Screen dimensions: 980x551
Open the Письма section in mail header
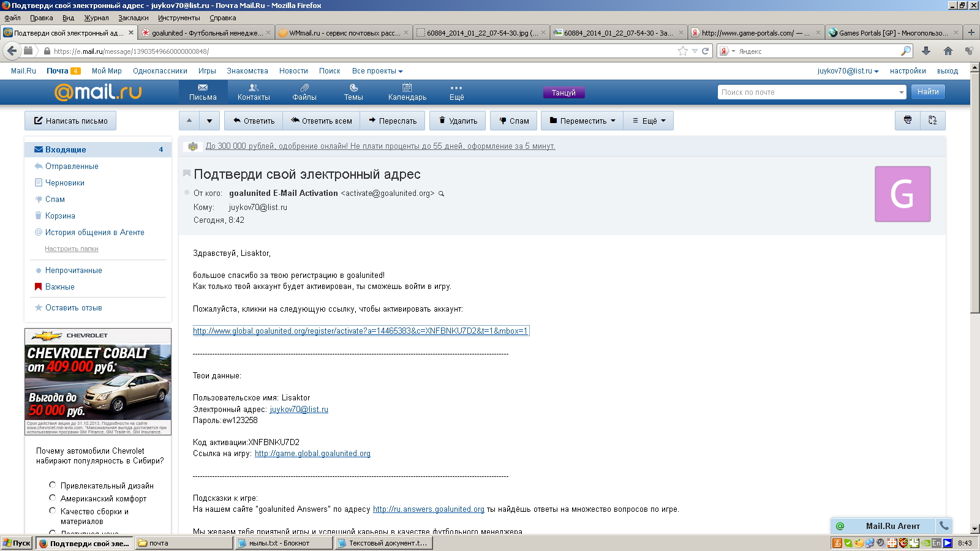[x=203, y=92]
